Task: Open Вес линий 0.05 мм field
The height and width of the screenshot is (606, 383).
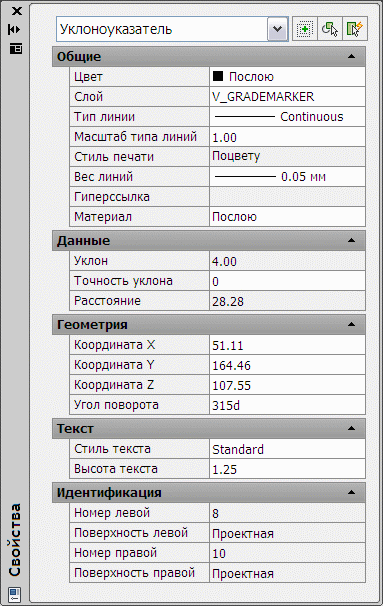Action: [x=288, y=177]
